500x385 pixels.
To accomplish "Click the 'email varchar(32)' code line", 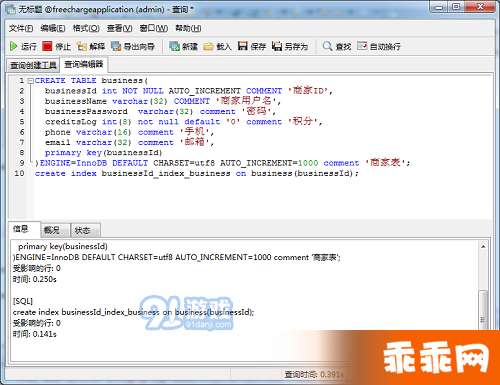I will coord(129,142).
